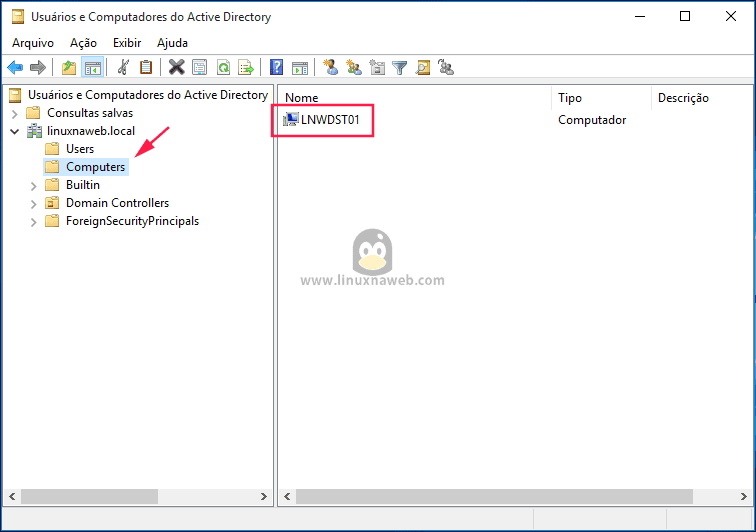
Task: Click the Back arrow in toolbar
Action: coord(15,67)
